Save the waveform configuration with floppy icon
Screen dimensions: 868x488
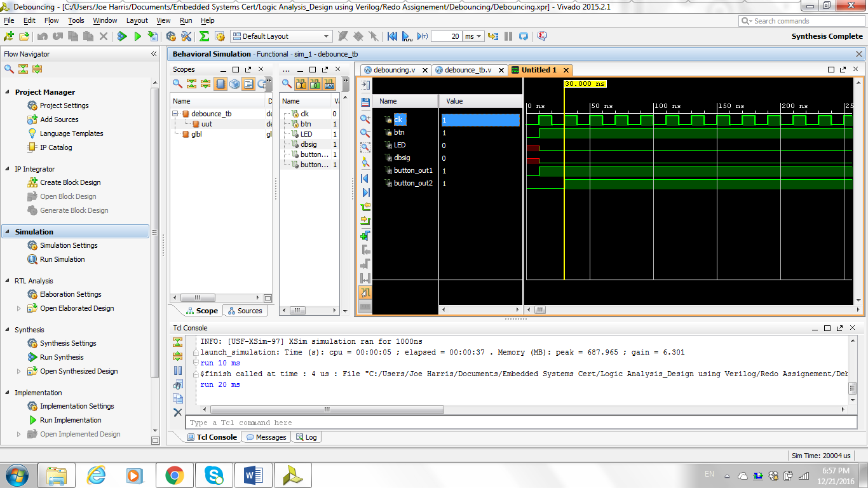[x=365, y=102]
